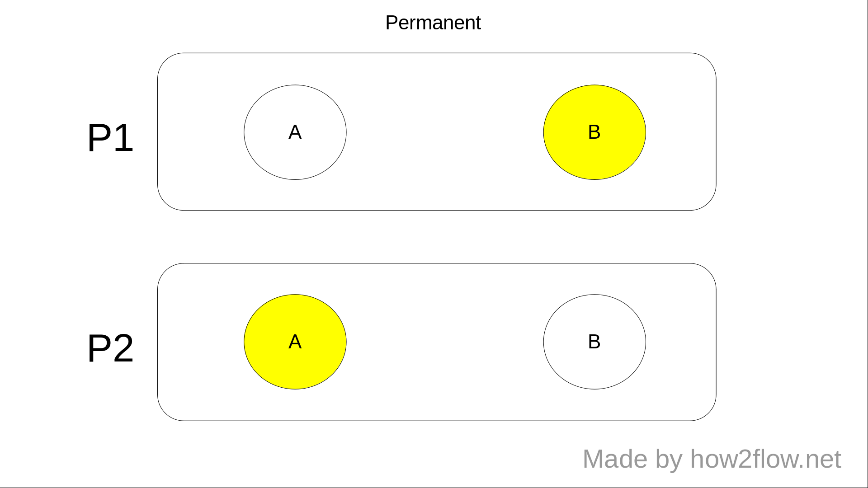Click the 'Made by' watermark text

632,459
